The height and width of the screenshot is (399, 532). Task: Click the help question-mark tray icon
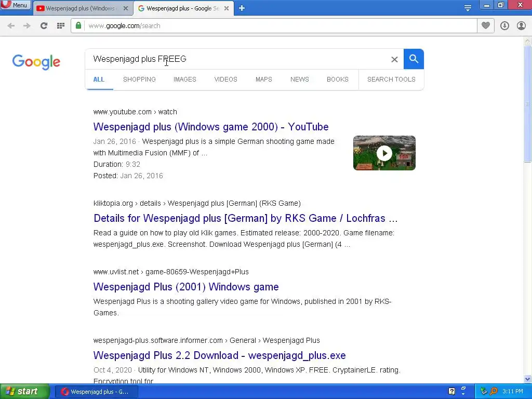coord(451,392)
